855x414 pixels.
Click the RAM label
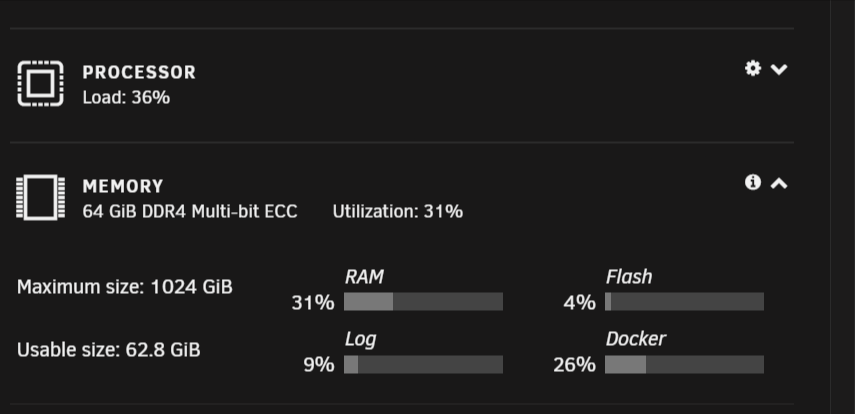(x=364, y=277)
